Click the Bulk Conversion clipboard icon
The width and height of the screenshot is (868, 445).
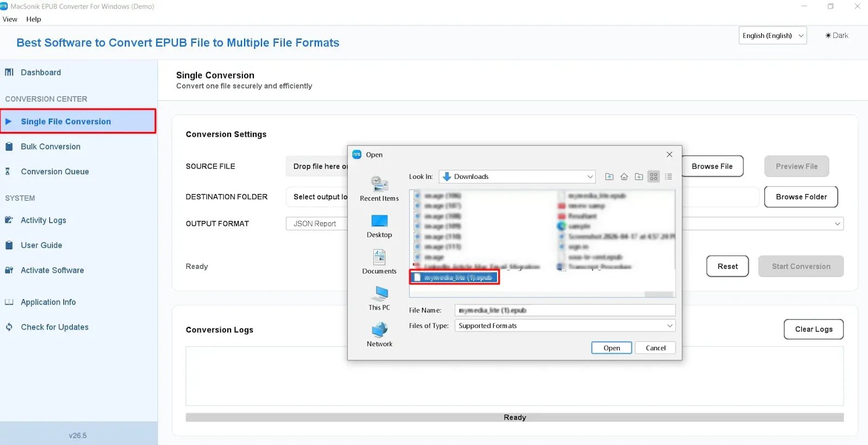point(9,146)
